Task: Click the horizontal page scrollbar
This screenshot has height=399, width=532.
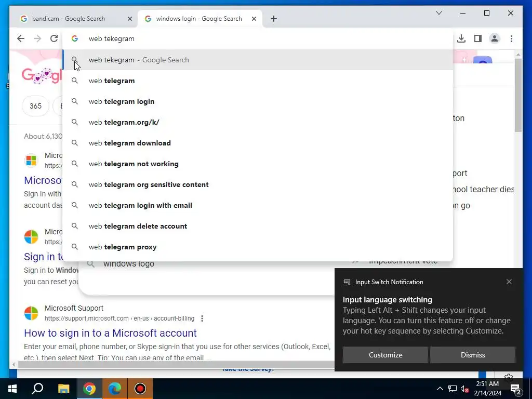Action: [177, 364]
